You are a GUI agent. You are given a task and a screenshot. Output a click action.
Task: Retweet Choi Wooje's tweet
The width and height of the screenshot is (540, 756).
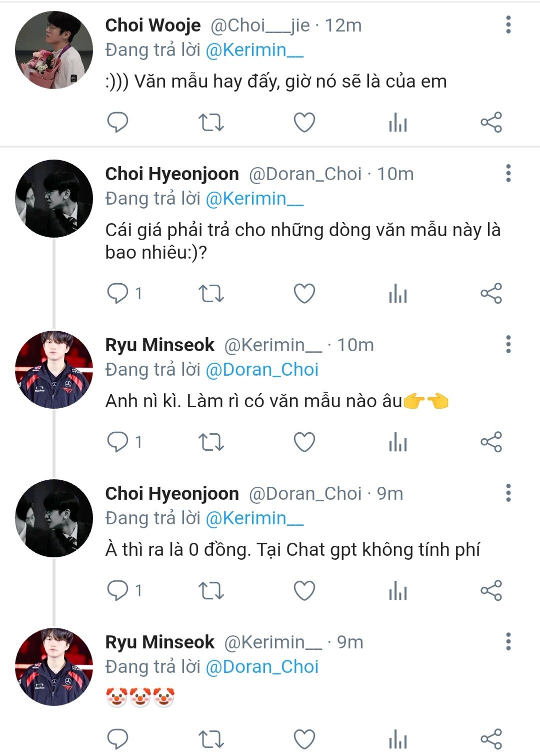point(211,122)
